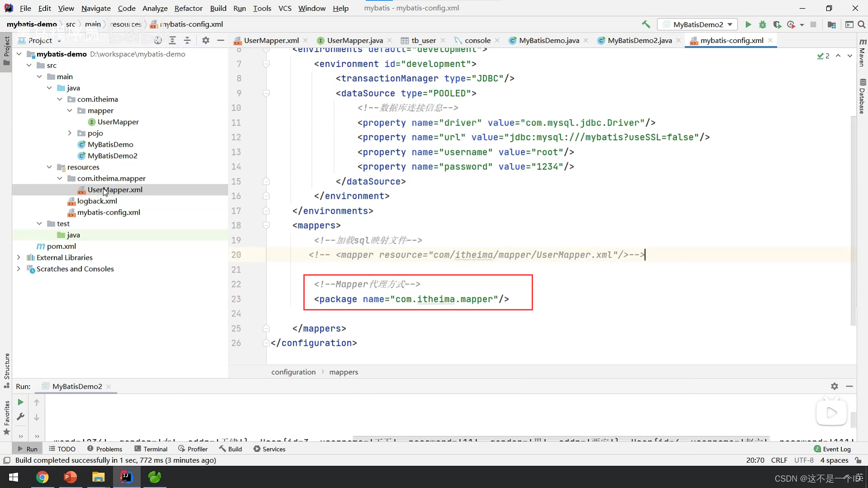Open File Explorer from the taskbar
Image resolution: width=868 pixels, height=488 pixels.
pos(98,477)
